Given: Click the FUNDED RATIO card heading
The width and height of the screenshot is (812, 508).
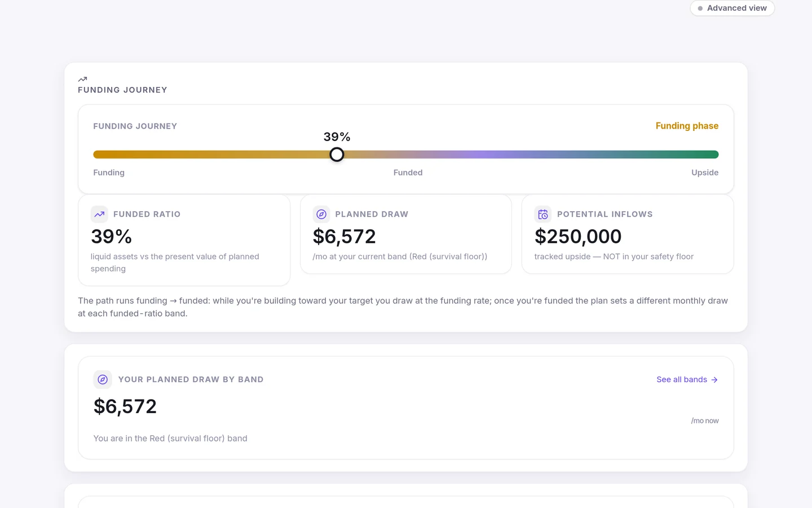Looking at the screenshot, I should coord(147,214).
